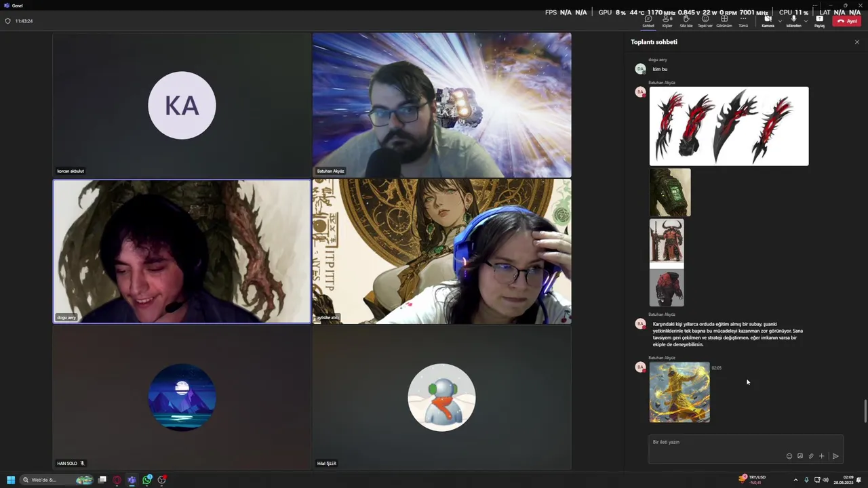Click the taskbar search box

57,480
